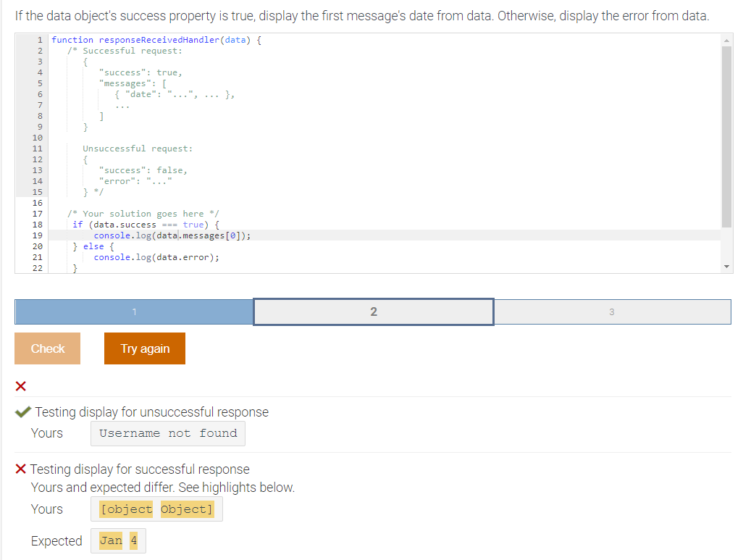Image resolution: width=743 pixels, height=560 pixels.
Task: Place cursor in console.log(data.messages[0]) line
Action: pyautogui.click(x=172, y=235)
